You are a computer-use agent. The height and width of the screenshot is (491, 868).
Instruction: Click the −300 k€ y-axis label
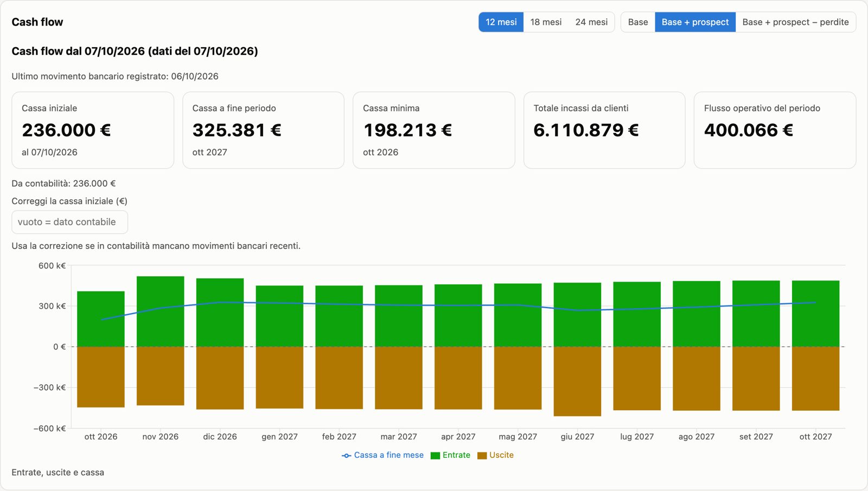pyautogui.click(x=49, y=387)
